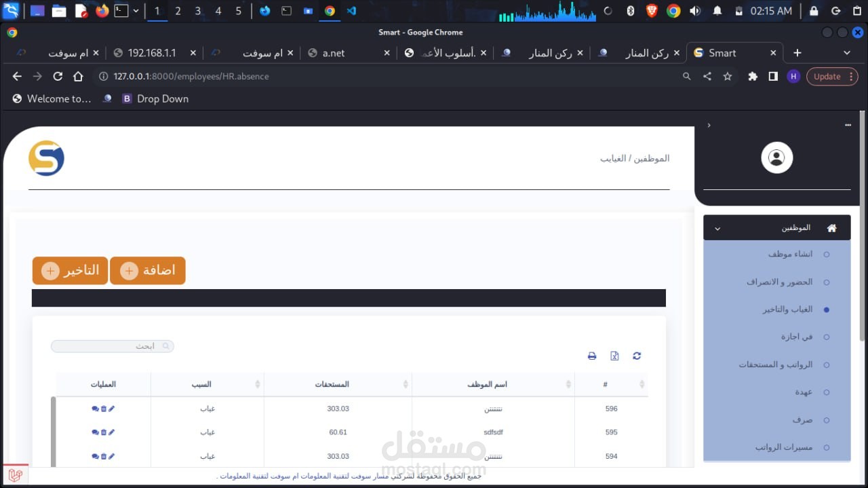868x488 pixels.
Task: Open the browser tab search dropdown
Action: tap(846, 53)
